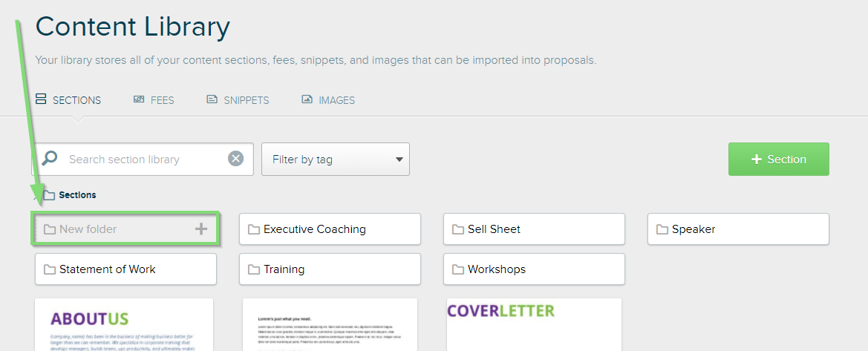
Task: Click the Sections tab icon
Action: (x=40, y=99)
